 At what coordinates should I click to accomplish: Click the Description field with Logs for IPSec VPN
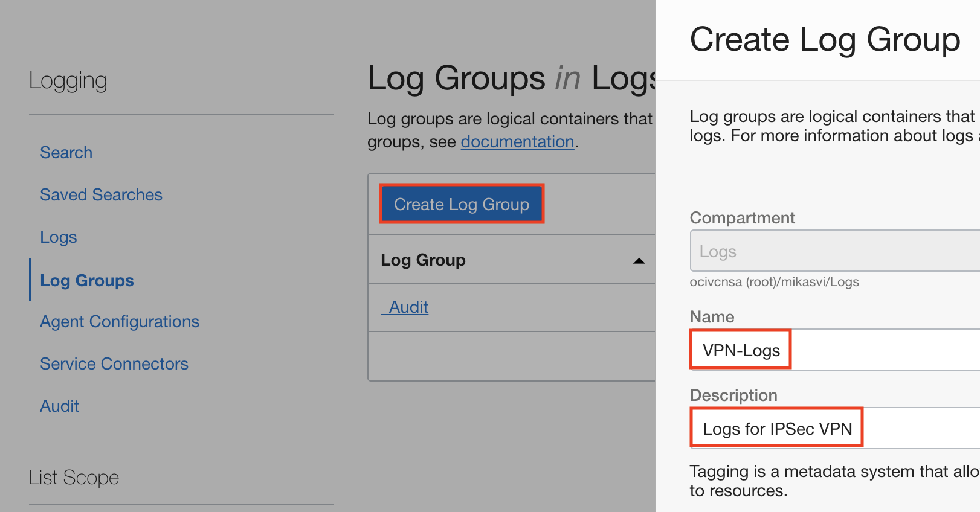point(834,429)
